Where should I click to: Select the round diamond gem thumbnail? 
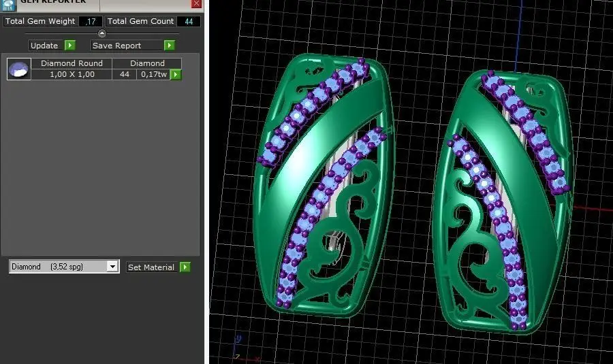pos(19,69)
